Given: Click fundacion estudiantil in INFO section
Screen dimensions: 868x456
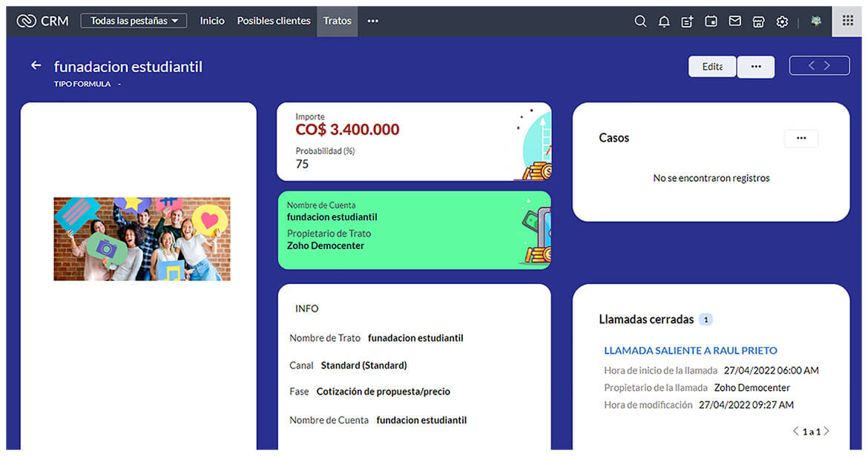Looking at the screenshot, I should coord(421,420).
